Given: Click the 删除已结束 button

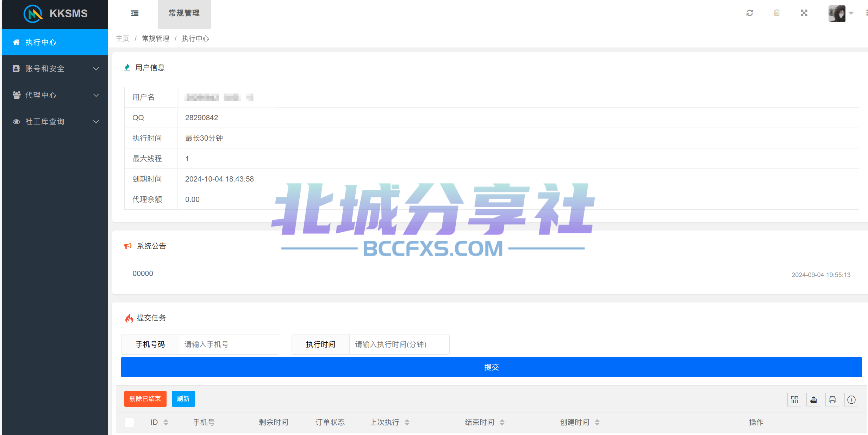Looking at the screenshot, I should (x=145, y=399).
